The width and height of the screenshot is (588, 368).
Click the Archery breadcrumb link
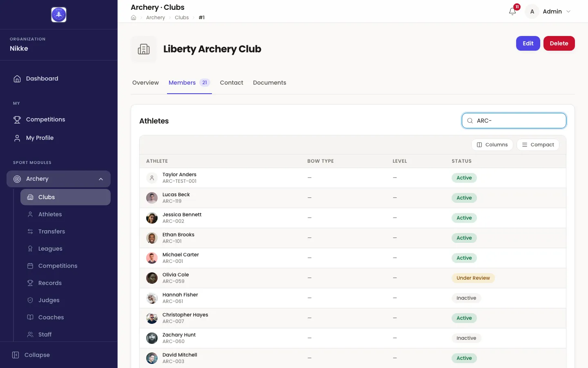pyautogui.click(x=156, y=18)
